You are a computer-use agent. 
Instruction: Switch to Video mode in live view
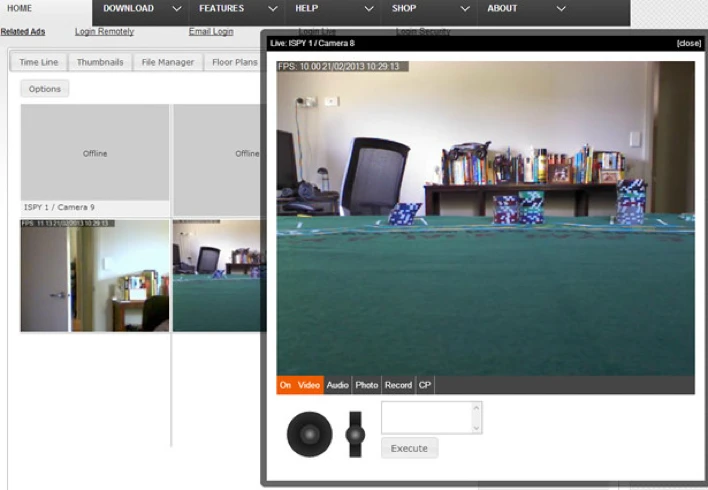(x=309, y=385)
